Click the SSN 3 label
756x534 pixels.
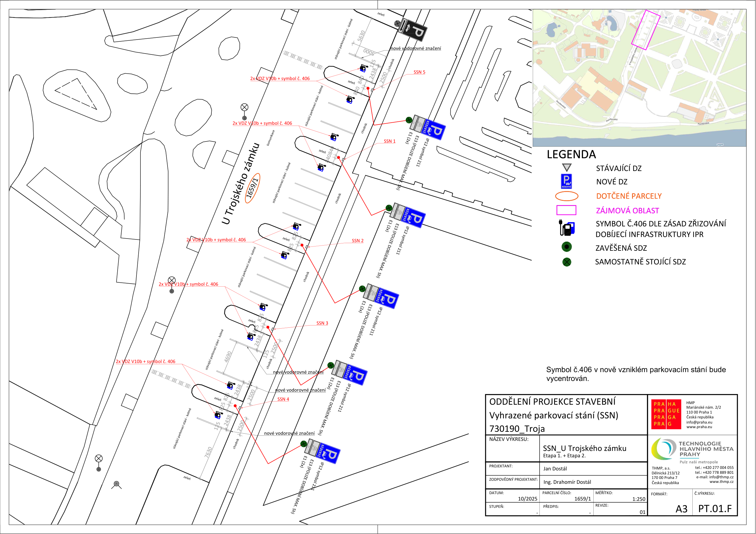click(x=322, y=323)
